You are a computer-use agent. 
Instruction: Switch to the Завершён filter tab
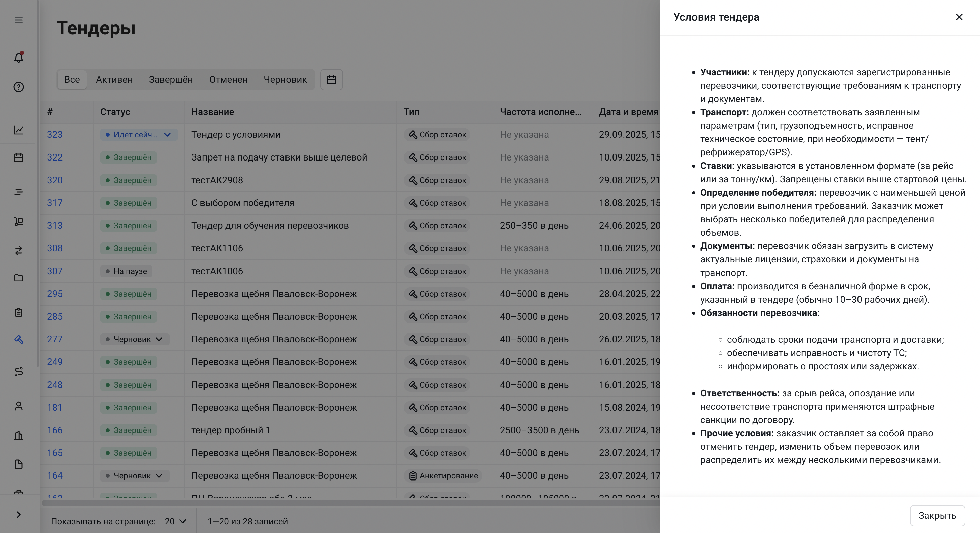pos(170,80)
